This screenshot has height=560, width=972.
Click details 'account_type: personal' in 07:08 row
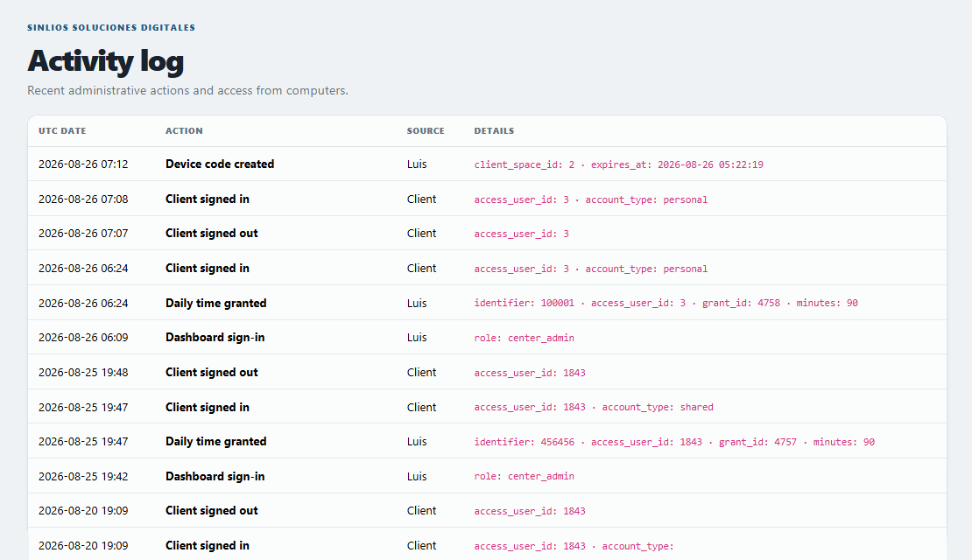pyautogui.click(x=646, y=199)
